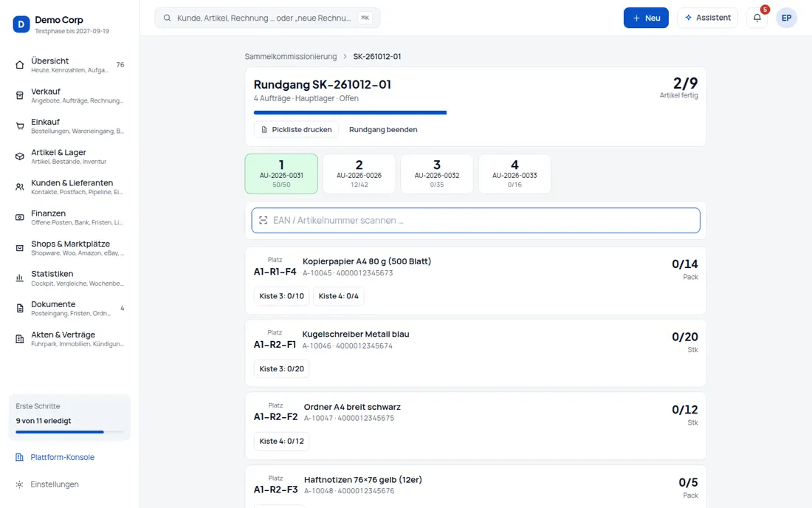
Task: Click the plus icon on Neu button
Action: [636, 18]
